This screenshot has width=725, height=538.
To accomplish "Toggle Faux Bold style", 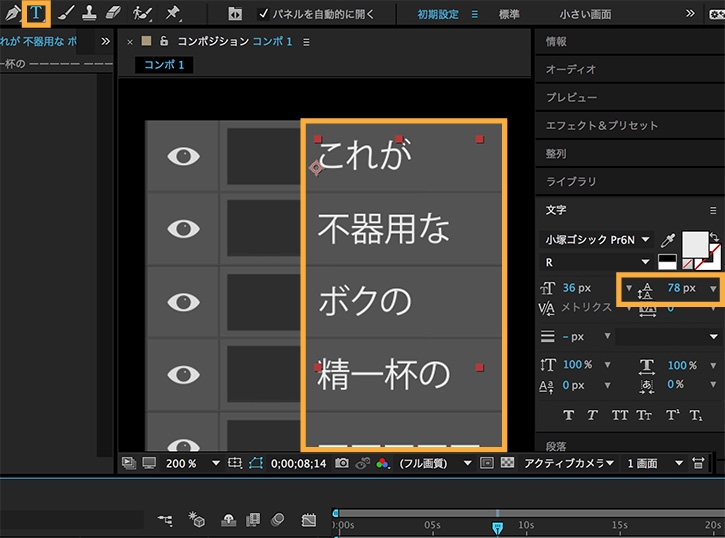I will (569, 415).
